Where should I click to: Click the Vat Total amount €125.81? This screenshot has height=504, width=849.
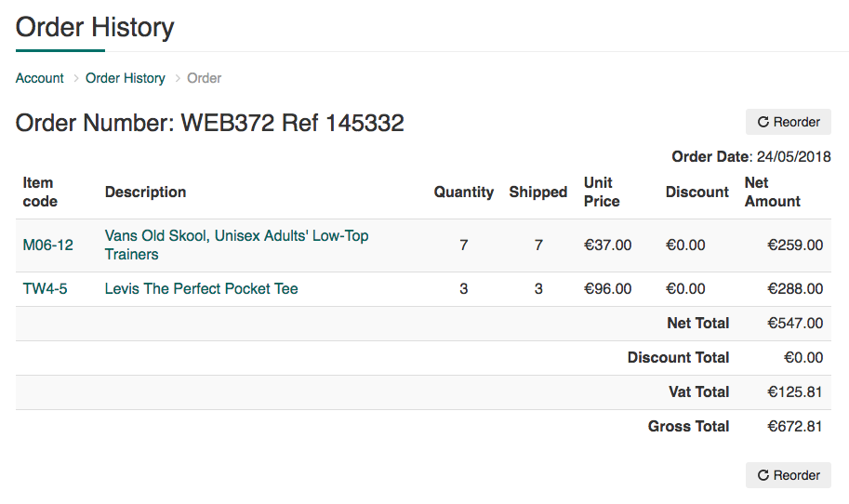click(794, 392)
